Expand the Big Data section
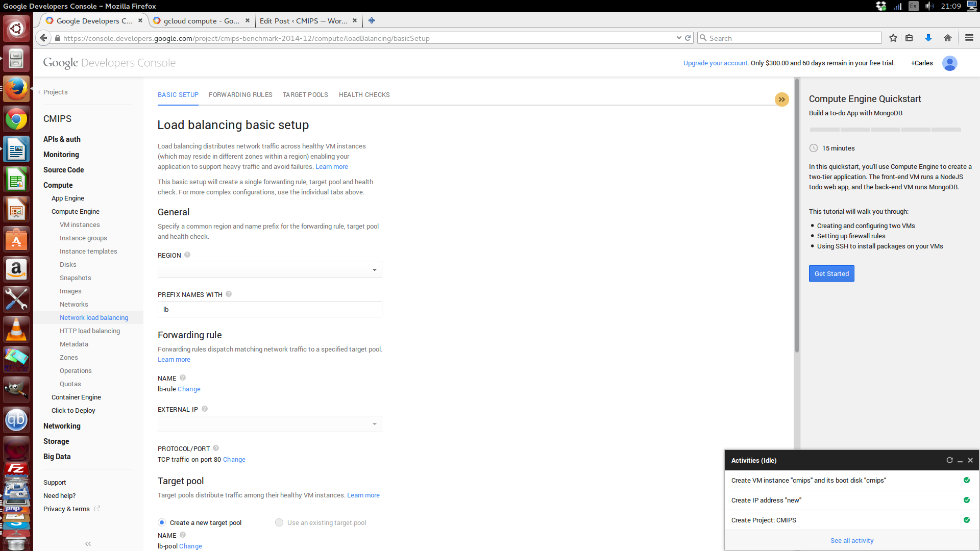This screenshot has height=551, width=980. point(57,457)
